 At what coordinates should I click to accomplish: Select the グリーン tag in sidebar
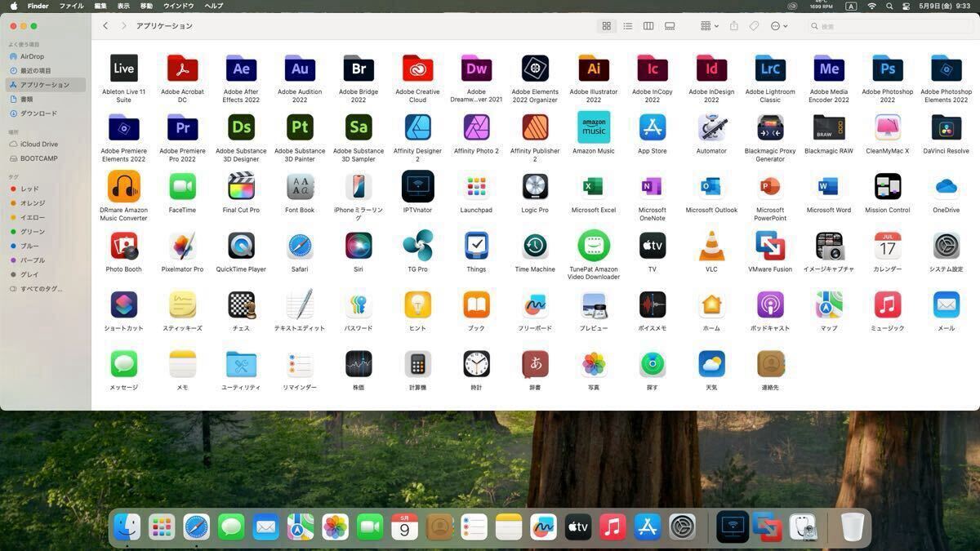[x=46, y=232]
